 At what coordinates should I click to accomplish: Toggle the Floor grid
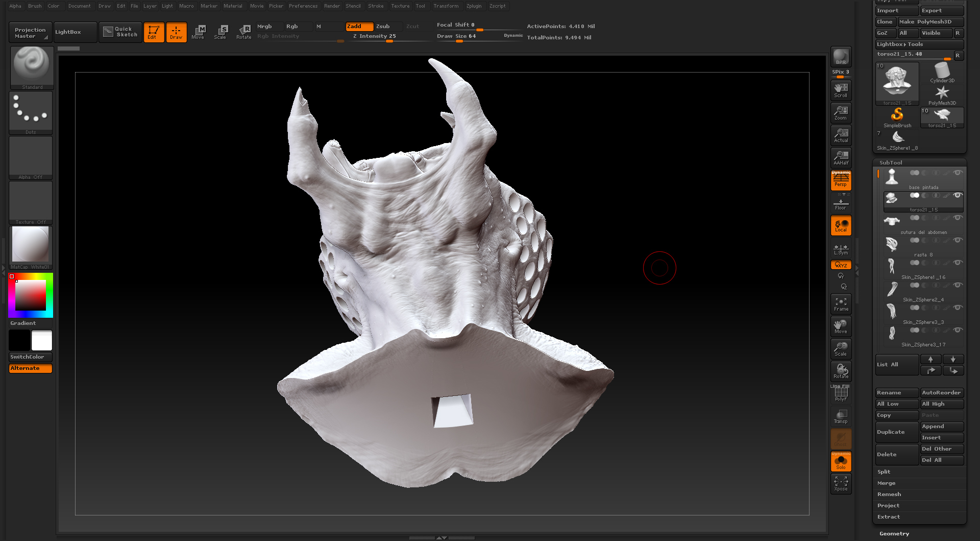coord(840,203)
